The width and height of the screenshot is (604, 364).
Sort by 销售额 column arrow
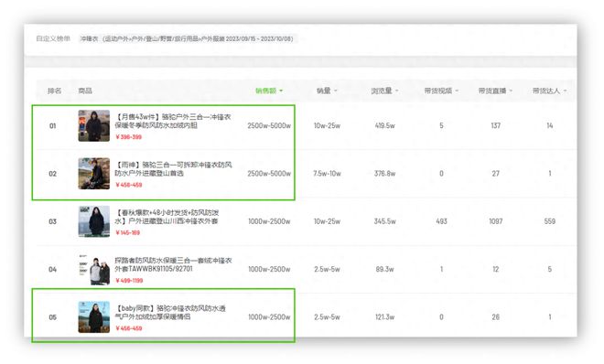point(281,91)
